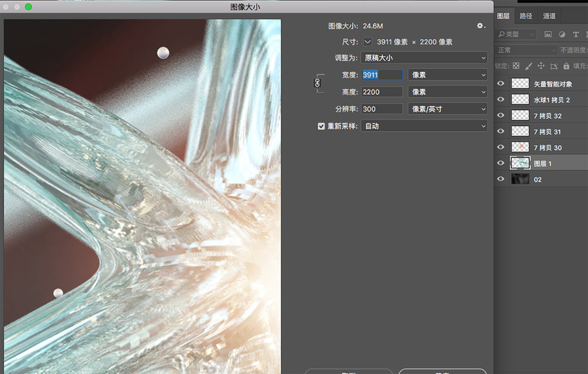Open the 调整为 原稿大小 preset dropdown

coord(424,57)
